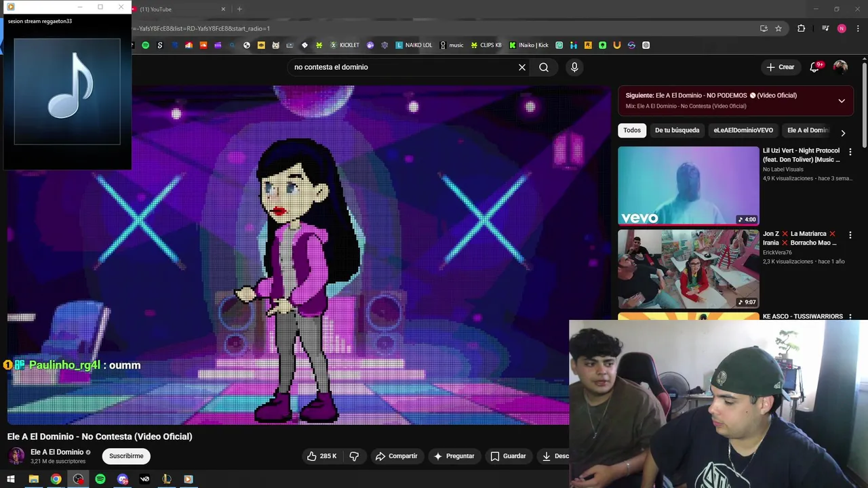
Task: Dislike the No Contesta video
Action: (354, 456)
